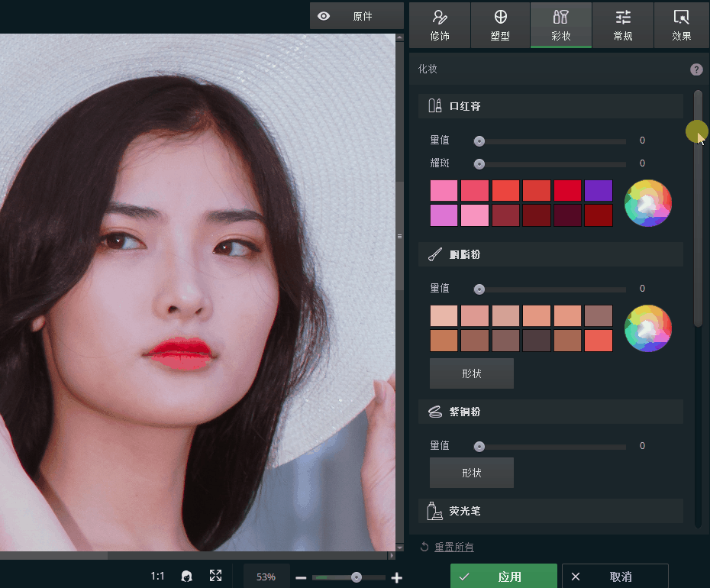
Task: Click the zoom in plus icon
Action: click(x=396, y=578)
